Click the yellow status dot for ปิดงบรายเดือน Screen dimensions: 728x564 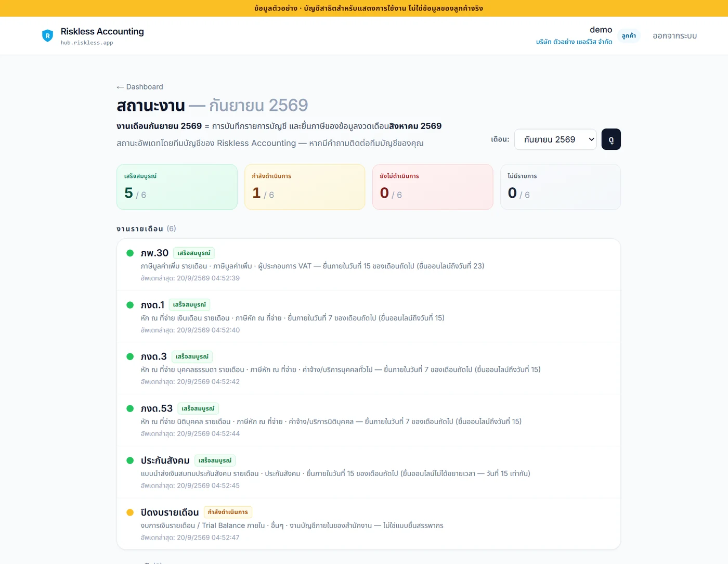[x=130, y=512]
